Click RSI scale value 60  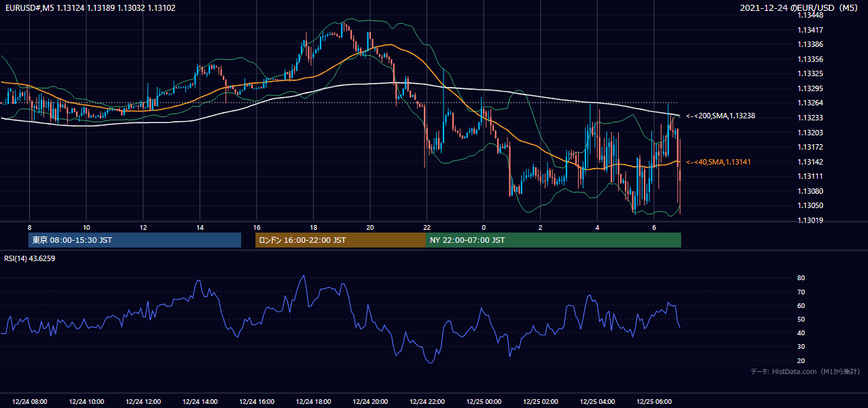click(x=801, y=305)
